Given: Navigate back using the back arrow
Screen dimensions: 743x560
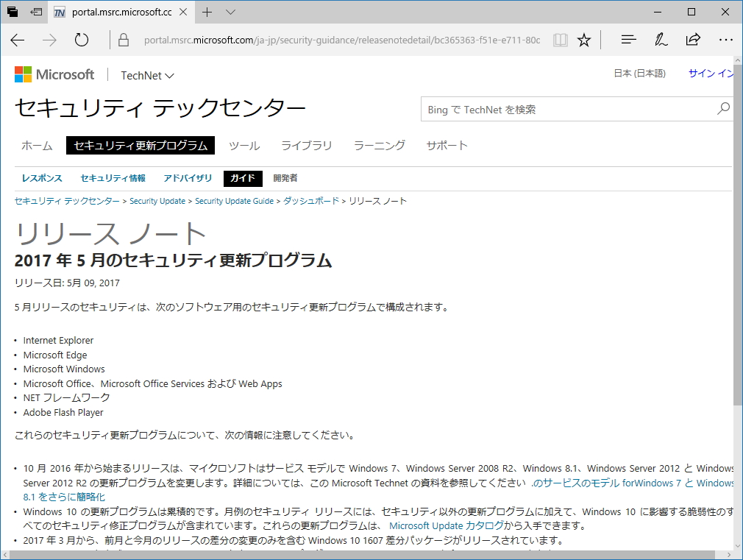Looking at the screenshot, I should (17, 40).
